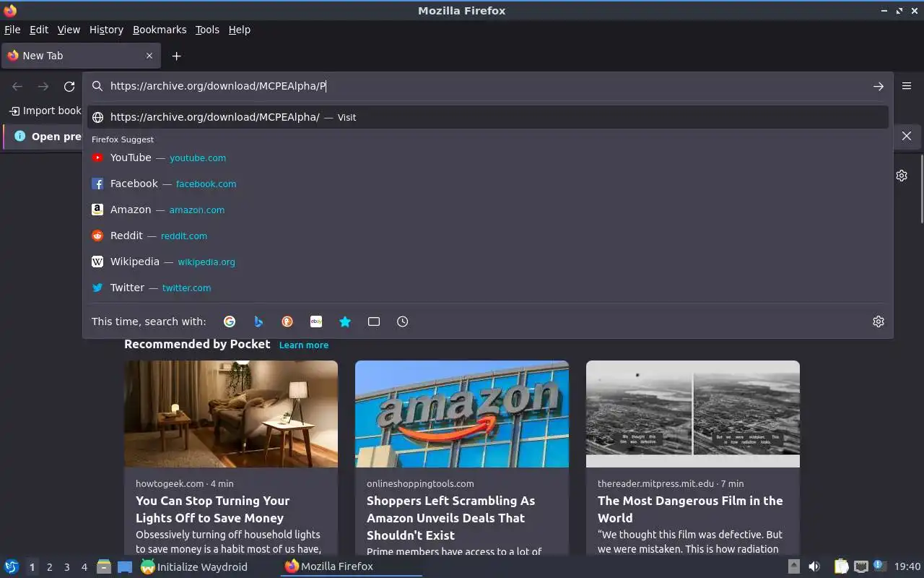
Task: Open the History menu
Action: pos(106,30)
